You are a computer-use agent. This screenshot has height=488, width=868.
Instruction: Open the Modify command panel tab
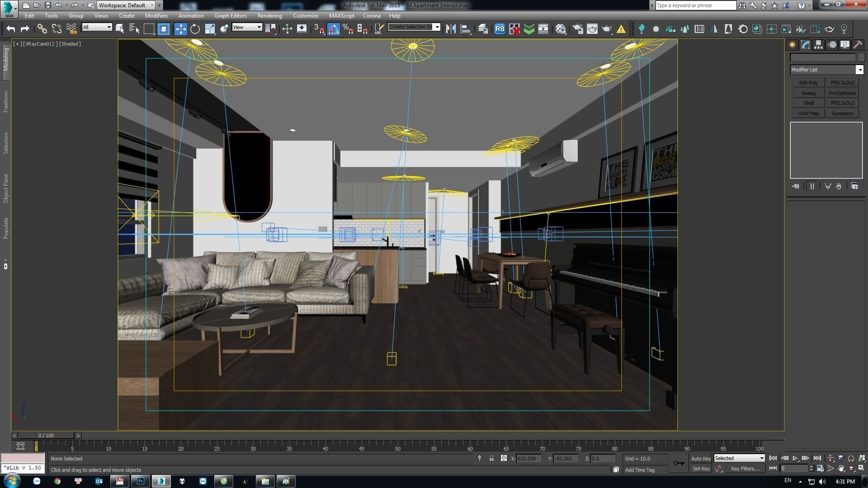pos(805,45)
